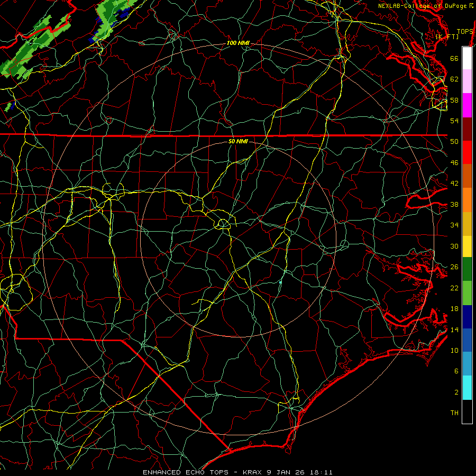Image resolution: width=476 pixels, height=476 pixels.
Task: Click the 'TH' threshold legend label
Action: coord(454,413)
